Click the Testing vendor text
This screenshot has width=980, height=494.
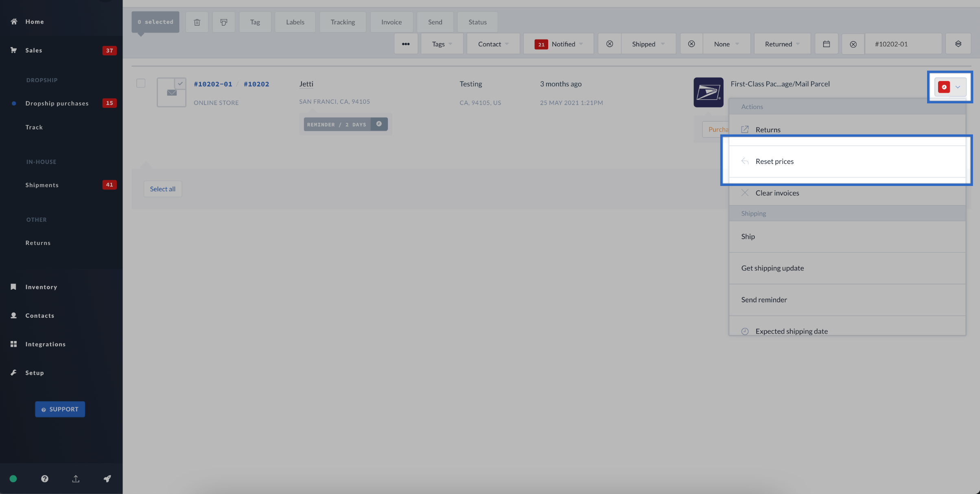click(470, 84)
